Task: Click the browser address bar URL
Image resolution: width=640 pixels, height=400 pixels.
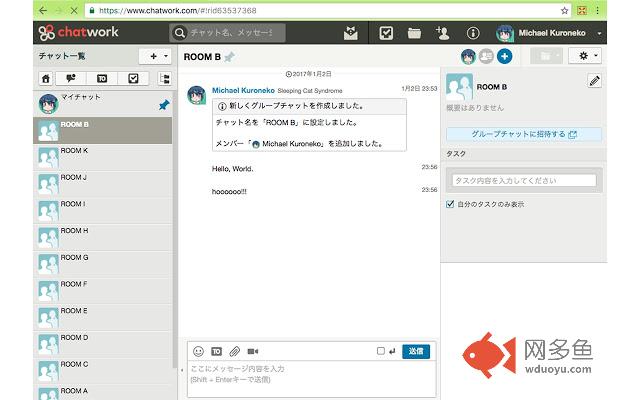Action: [x=178, y=11]
